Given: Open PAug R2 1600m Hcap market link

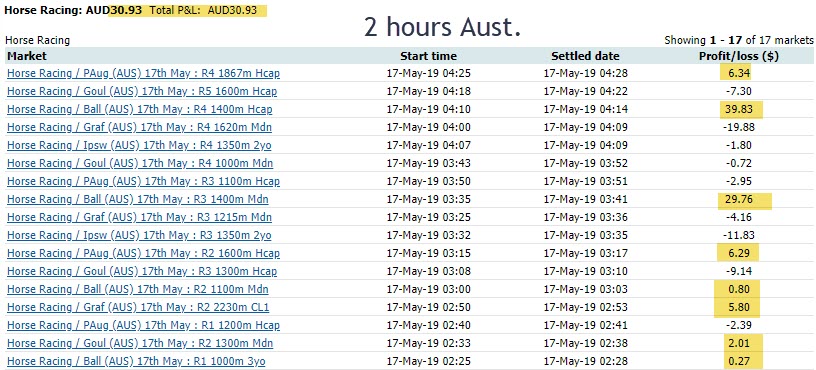Looking at the screenshot, I should pyautogui.click(x=143, y=253).
